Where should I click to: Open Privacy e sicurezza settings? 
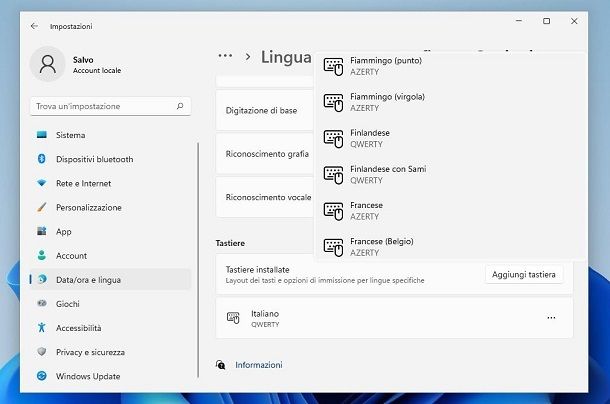pyautogui.click(x=110, y=352)
